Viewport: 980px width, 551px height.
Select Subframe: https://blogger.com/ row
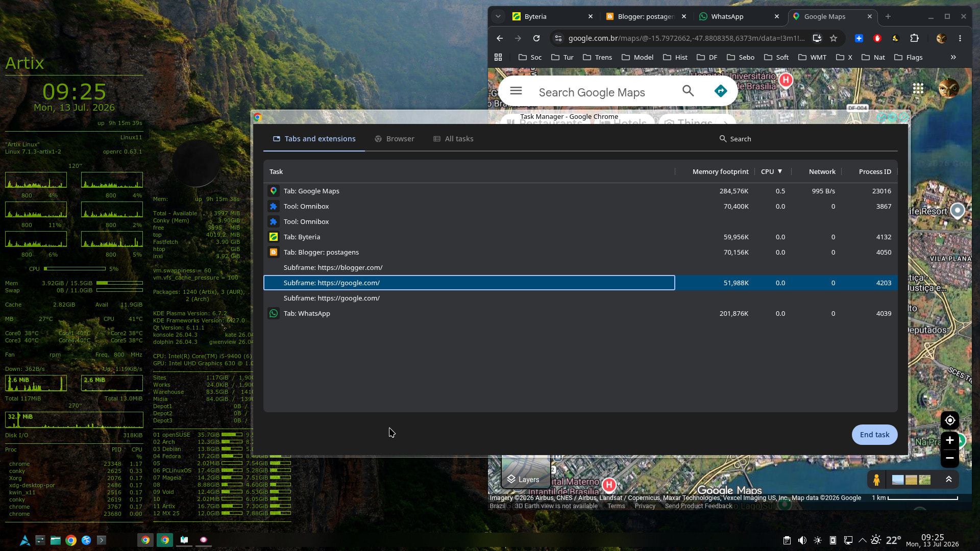pos(580,267)
